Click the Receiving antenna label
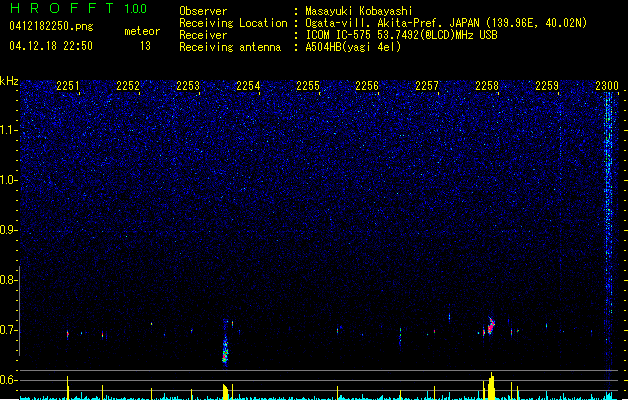 230,47
